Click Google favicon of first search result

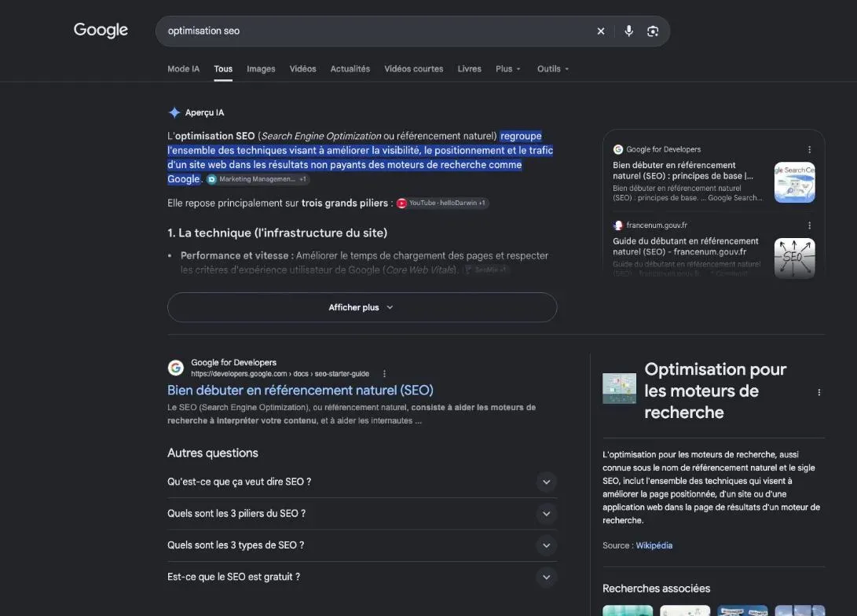(x=175, y=368)
